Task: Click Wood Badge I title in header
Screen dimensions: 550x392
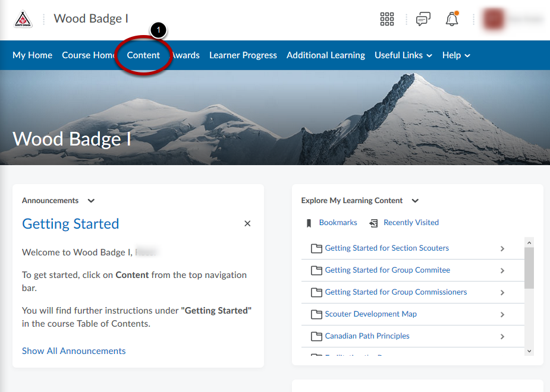Action: coord(91,18)
